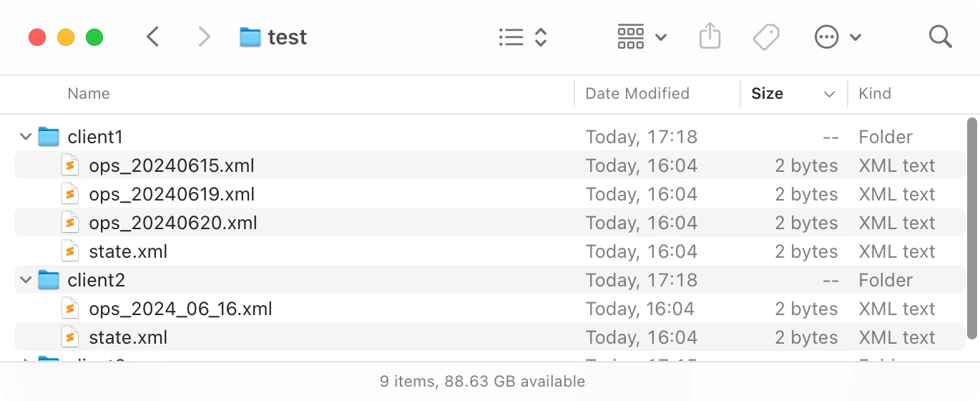The width and height of the screenshot is (980, 401).
Task: Collapse the client1 folder
Action: click(x=26, y=137)
